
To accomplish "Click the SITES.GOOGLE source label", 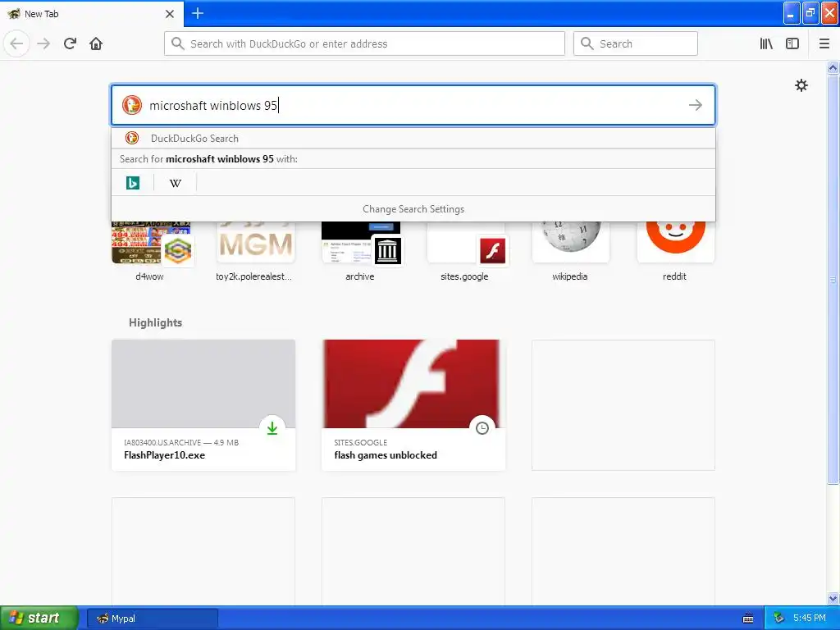I will 361,442.
